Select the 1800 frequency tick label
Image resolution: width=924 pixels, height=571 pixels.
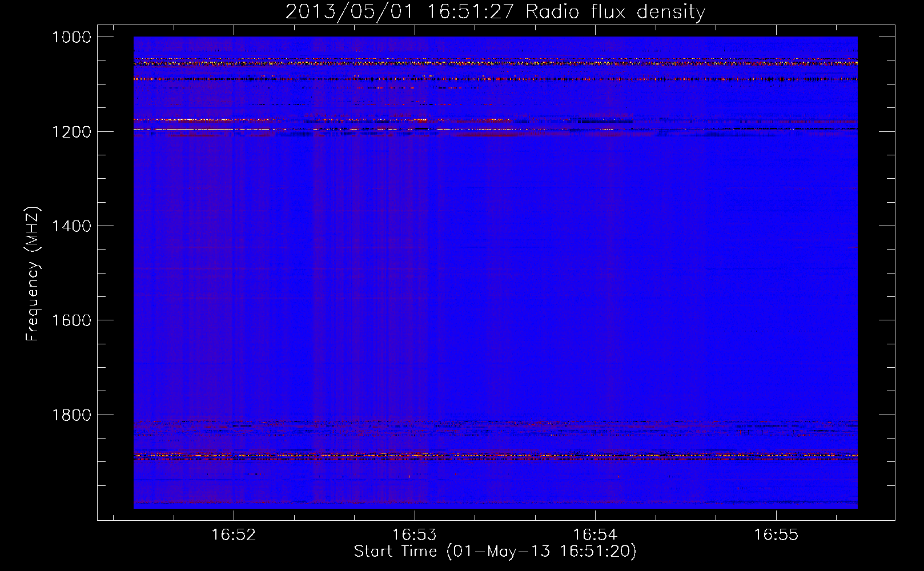click(x=71, y=415)
